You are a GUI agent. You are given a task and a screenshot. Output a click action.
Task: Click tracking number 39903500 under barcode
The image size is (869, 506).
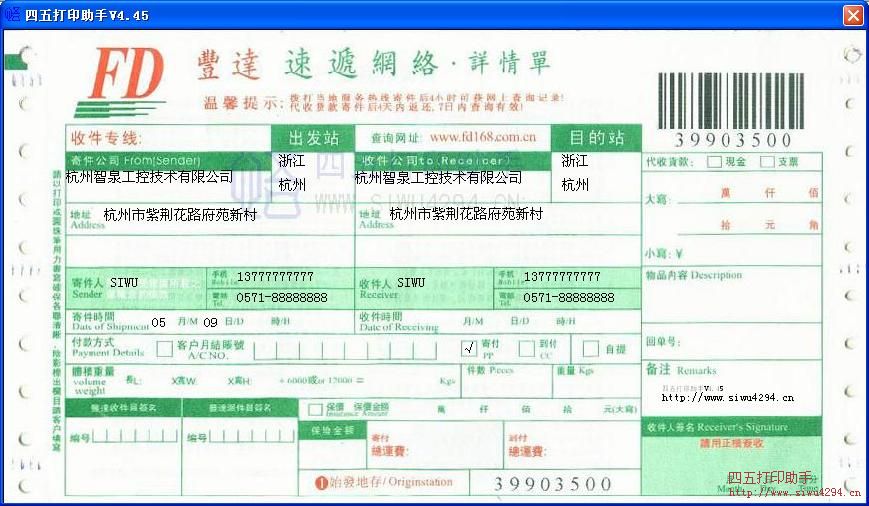click(x=733, y=140)
